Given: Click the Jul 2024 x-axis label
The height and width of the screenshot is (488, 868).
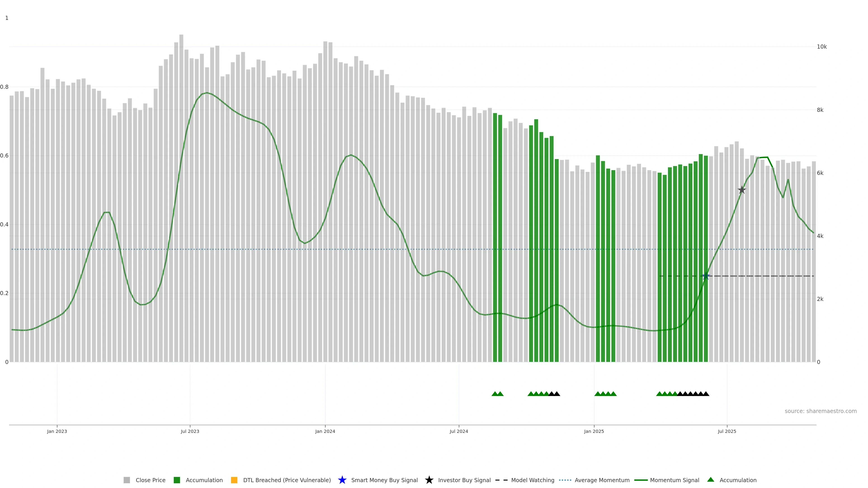Looking at the screenshot, I should click(x=459, y=432).
